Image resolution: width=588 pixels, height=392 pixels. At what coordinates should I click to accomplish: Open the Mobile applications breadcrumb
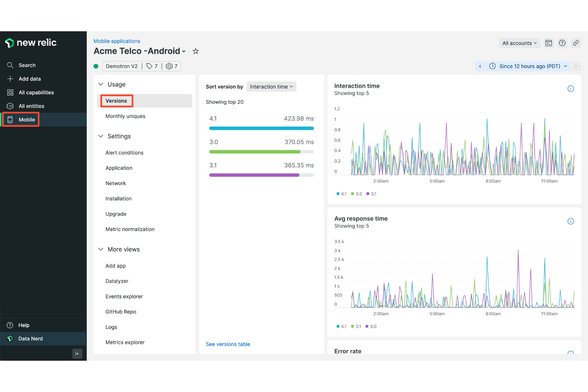(x=116, y=41)
